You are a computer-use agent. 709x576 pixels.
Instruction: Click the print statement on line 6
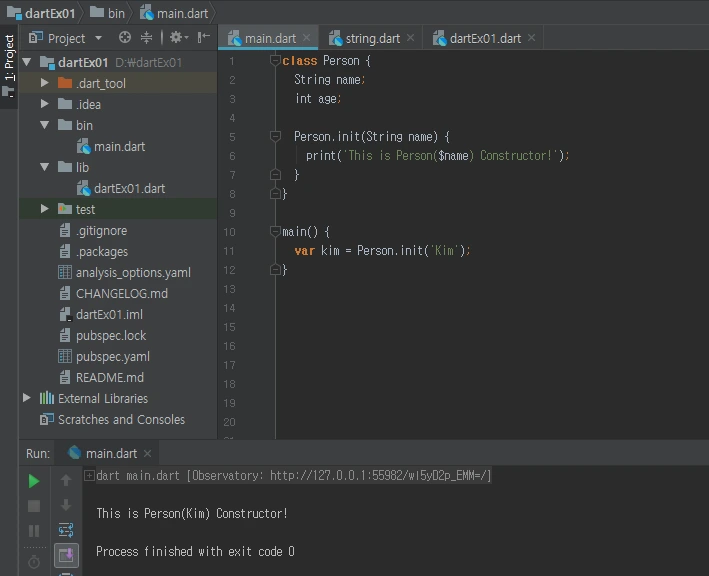pyautogui.click(x=437, y=156)
